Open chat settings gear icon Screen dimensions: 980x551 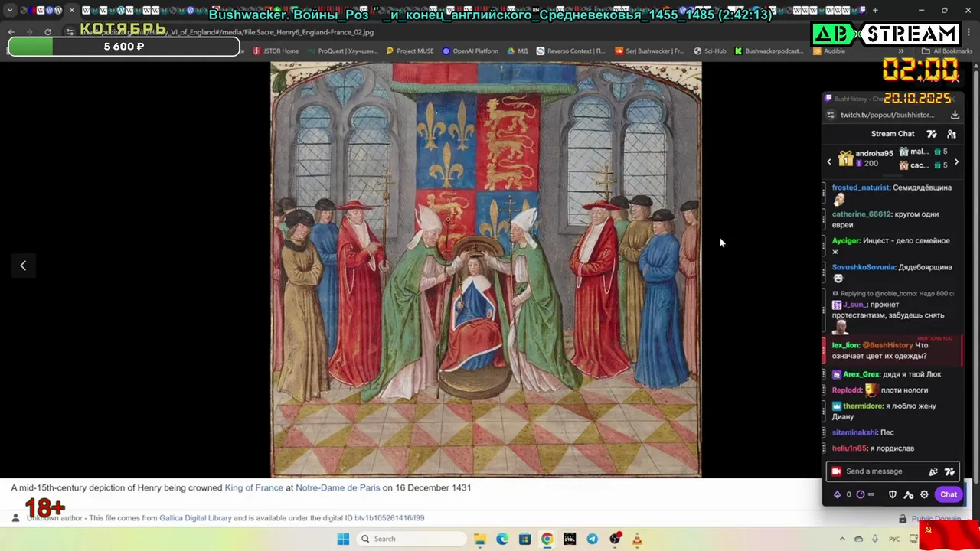click(924, 494)
